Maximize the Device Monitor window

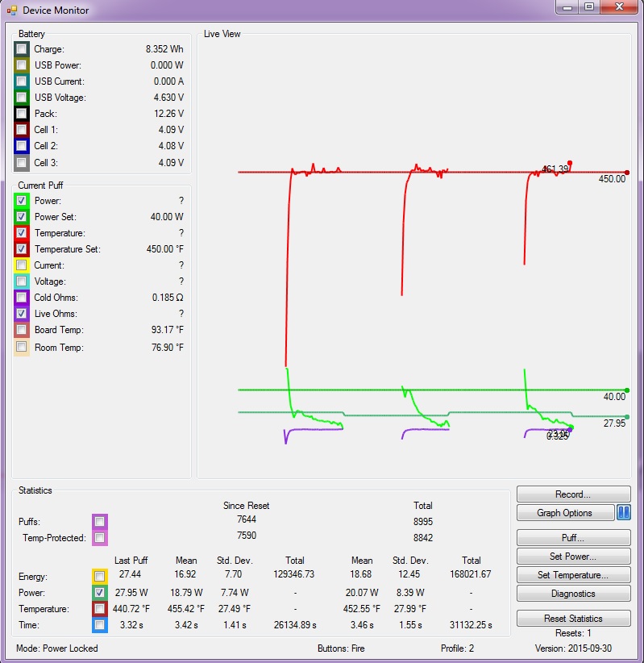pyautogui.click(x=589, y=7)
